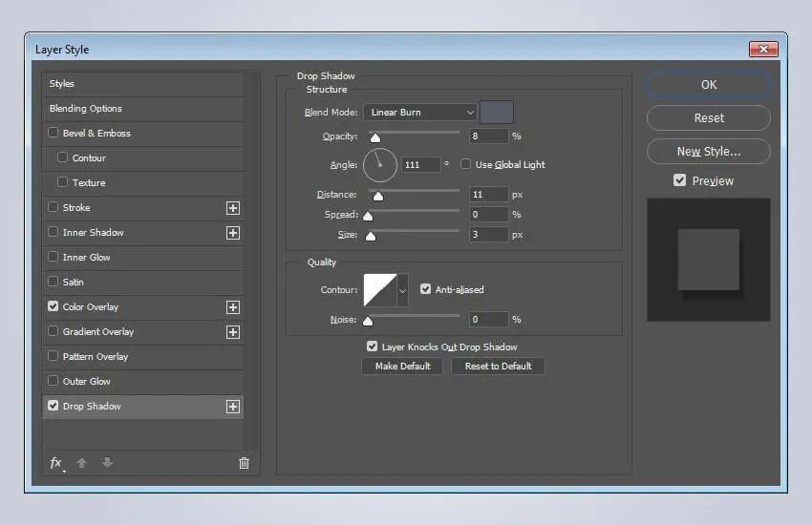The width and height of the screenshot is (812, 525).
Task: Click the move effect down arrow
Action: point(107,463)
